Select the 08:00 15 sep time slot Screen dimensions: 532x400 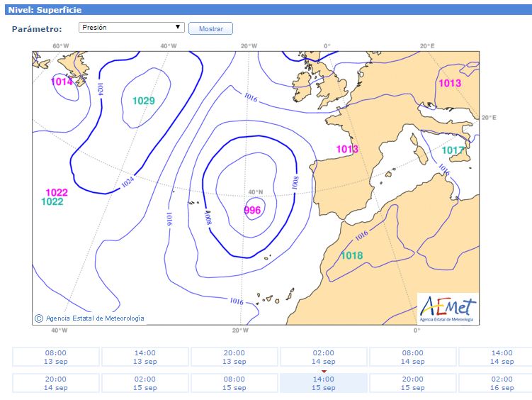pos(234,383)
